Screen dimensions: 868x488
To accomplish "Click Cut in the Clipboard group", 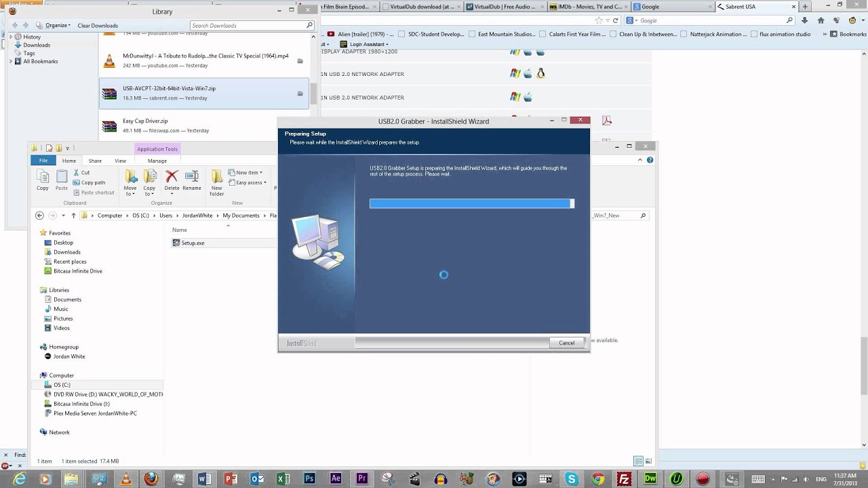I will coord(81,173).
